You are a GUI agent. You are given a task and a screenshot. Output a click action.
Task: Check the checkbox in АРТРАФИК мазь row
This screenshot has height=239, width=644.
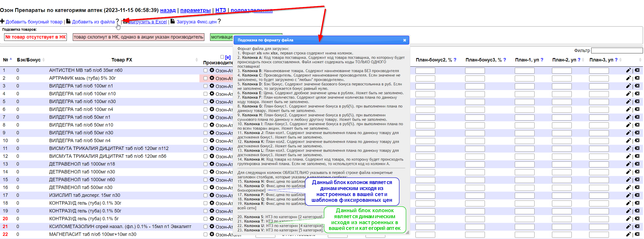(205, 78)
